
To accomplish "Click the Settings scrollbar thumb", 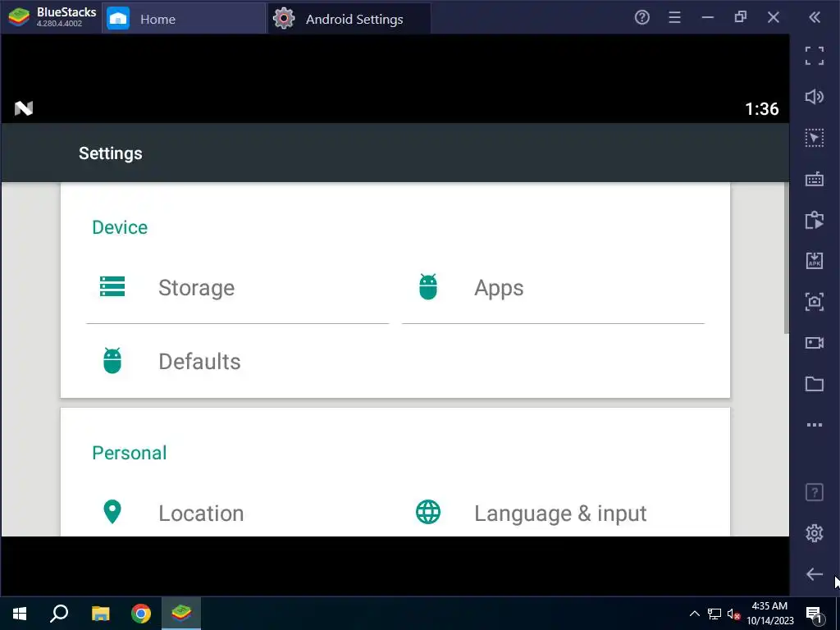I will tap(786, 258).
